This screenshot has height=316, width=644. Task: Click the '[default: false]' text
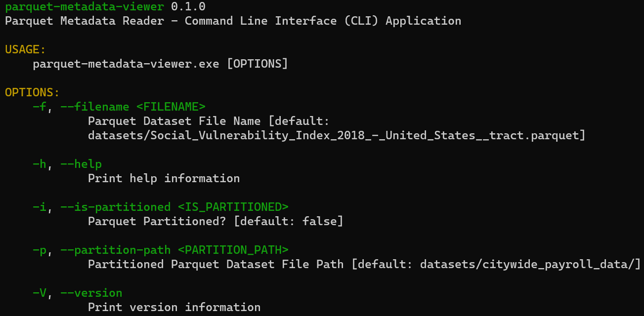288,221
